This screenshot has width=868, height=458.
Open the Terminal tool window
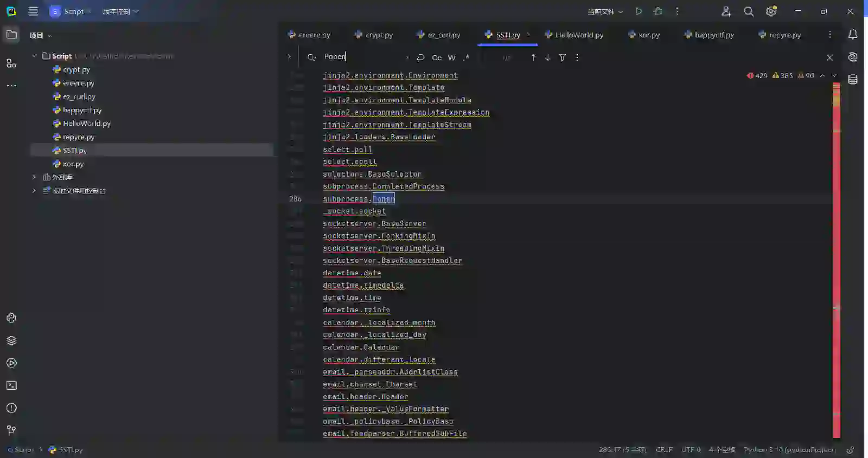pyautogui.click(x=11, y=385)
